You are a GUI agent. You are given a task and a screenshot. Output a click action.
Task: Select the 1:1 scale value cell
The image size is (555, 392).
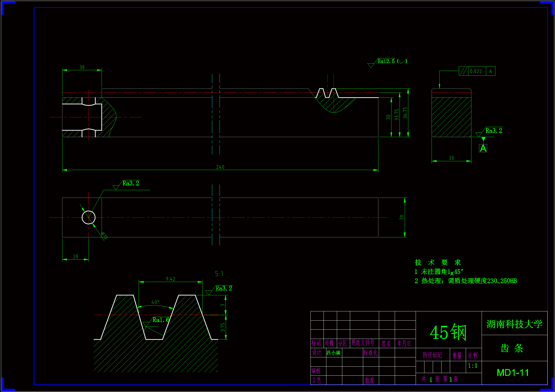click(473, 366)
